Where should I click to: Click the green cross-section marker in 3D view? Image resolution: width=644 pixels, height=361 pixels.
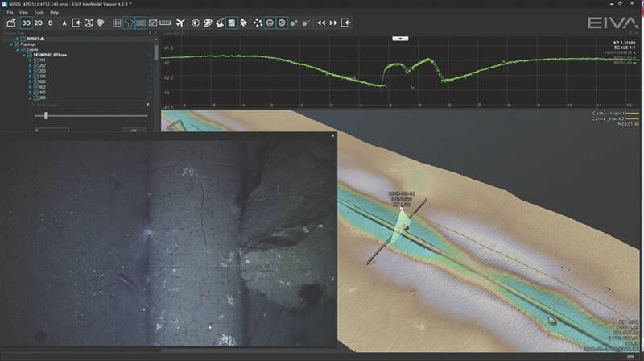(x=399, y=228)
